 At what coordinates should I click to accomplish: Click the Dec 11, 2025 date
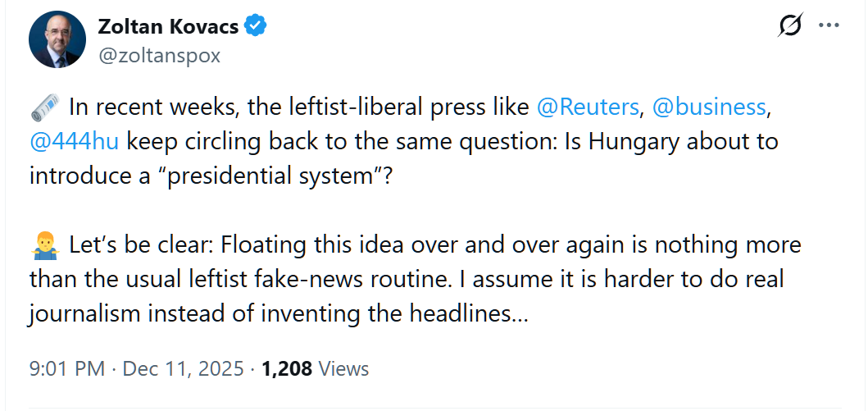[183, 368]
